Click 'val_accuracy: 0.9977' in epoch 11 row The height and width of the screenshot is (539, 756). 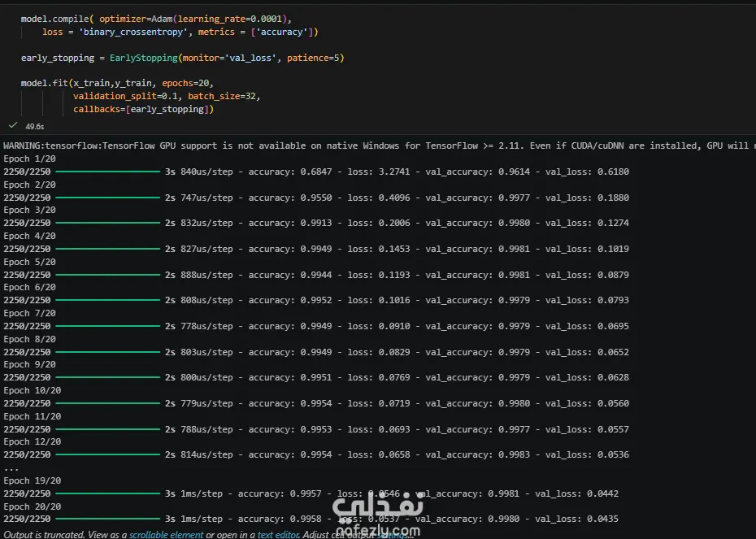tap(478, 429)
